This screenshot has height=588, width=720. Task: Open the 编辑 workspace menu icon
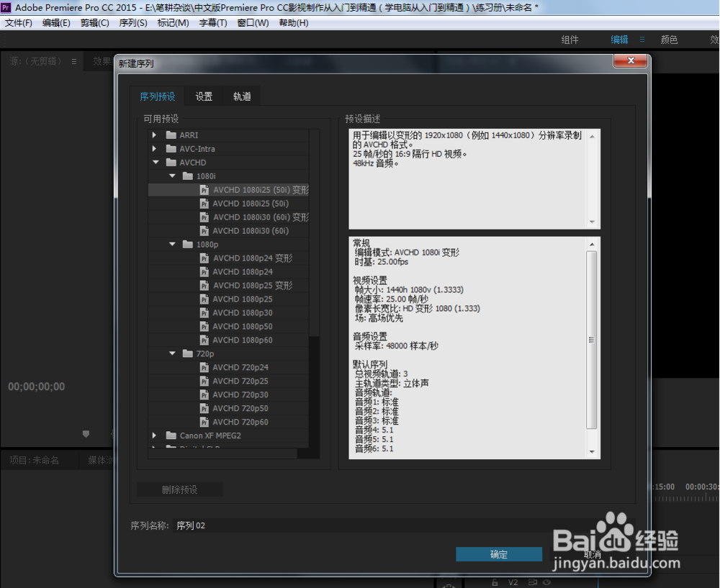tap(642, 40)
